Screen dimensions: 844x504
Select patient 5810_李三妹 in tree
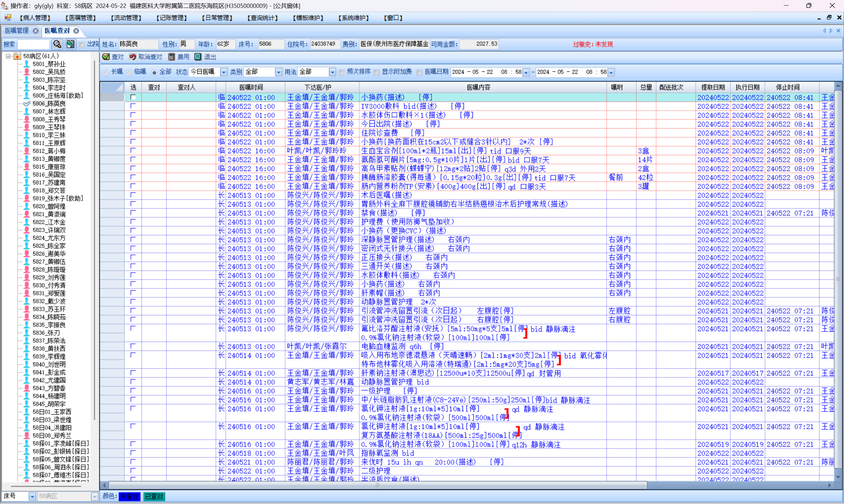(x=49, y=135)
